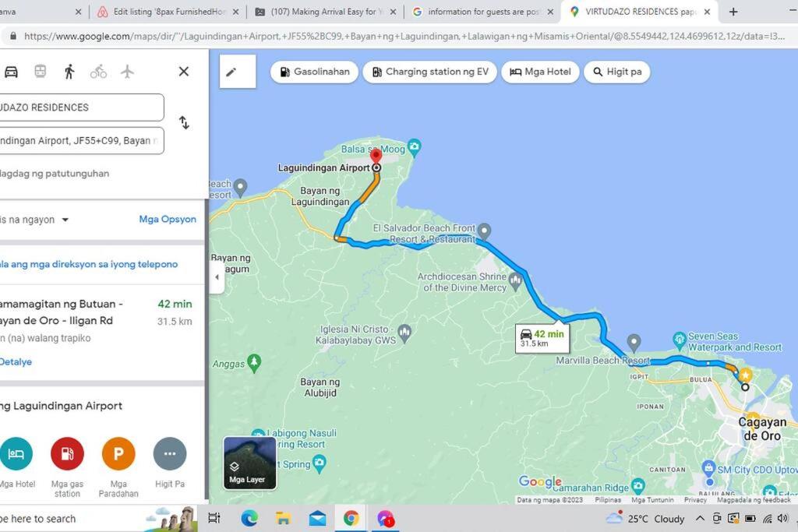Viewport: 798px width, 532px height.
Task: Click Balsa sa Moog camera marker
Action: [x=415, y=147]
